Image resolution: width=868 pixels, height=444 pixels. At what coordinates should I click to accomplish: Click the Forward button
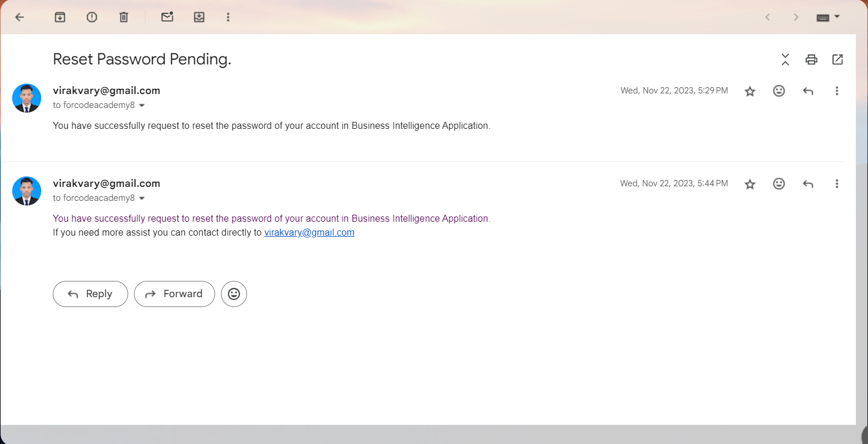pos(174,294)
